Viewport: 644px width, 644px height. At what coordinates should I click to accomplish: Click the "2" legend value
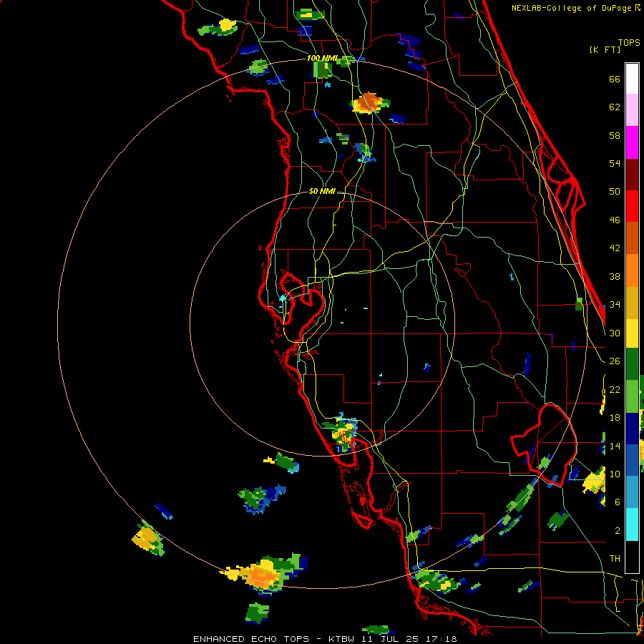click(x=617, y=531)
